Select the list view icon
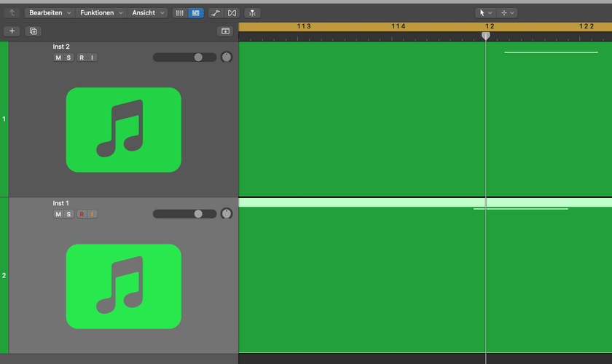The image size is (612, 364). pyautogui.click(x=195, y=13)
